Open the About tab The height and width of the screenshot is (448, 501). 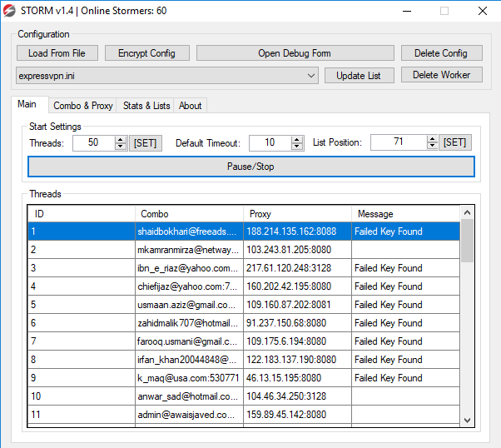[x=190, y=106]
